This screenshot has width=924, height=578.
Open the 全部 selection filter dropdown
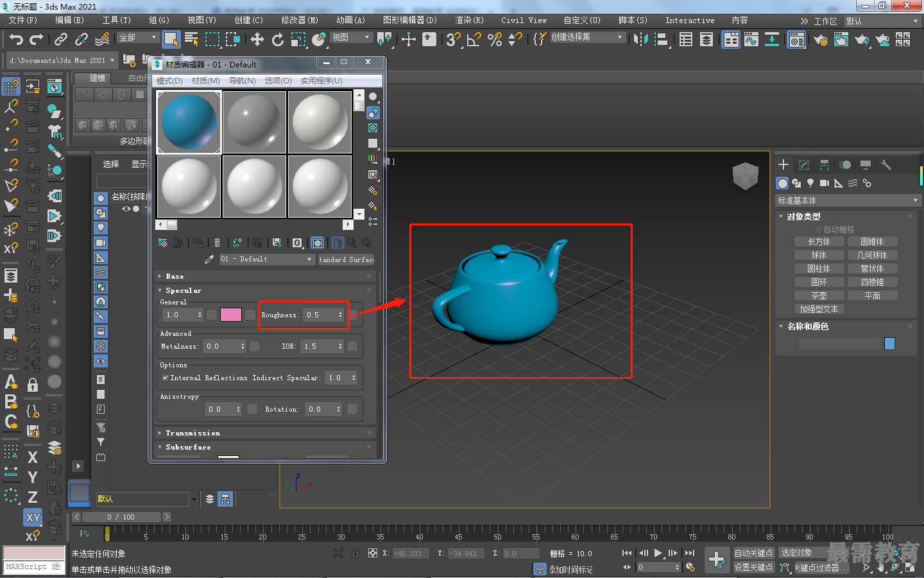(x=138, y=37)
